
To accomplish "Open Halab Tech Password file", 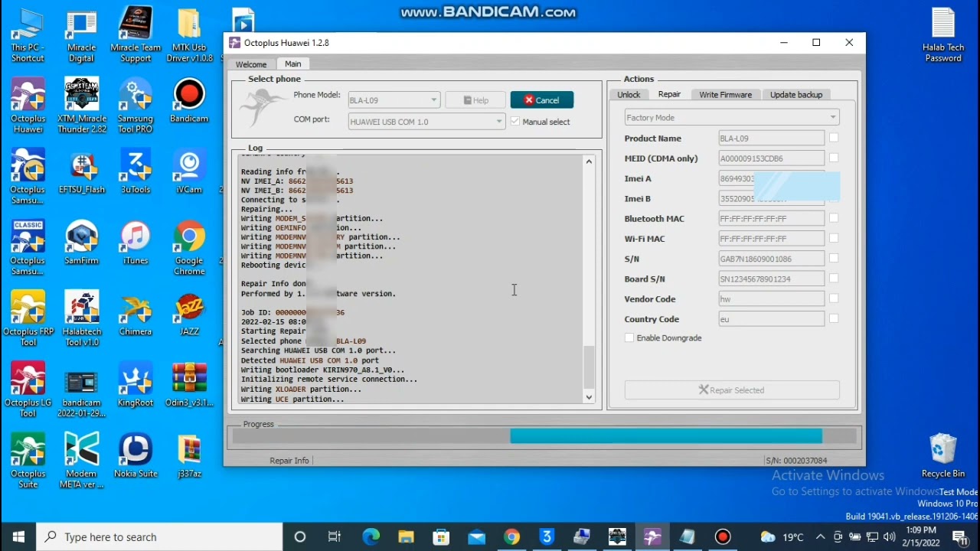I will tap(943, 35).
